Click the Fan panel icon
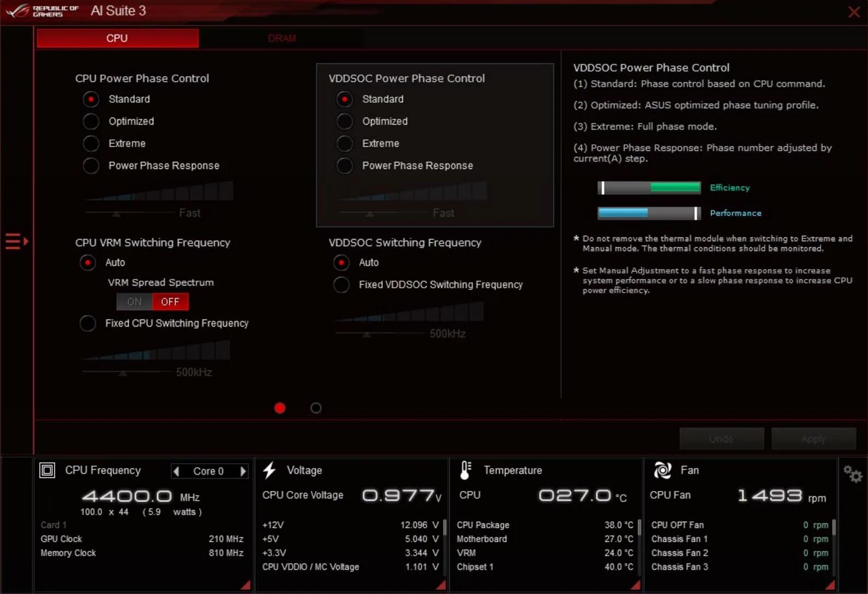868x594 pixels. [x=662, y=470]
